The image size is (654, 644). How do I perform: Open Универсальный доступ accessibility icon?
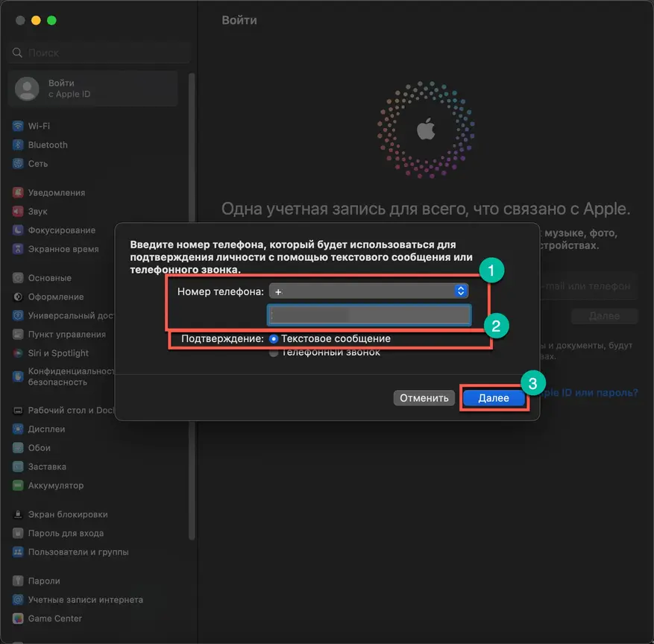click(18, 315)
